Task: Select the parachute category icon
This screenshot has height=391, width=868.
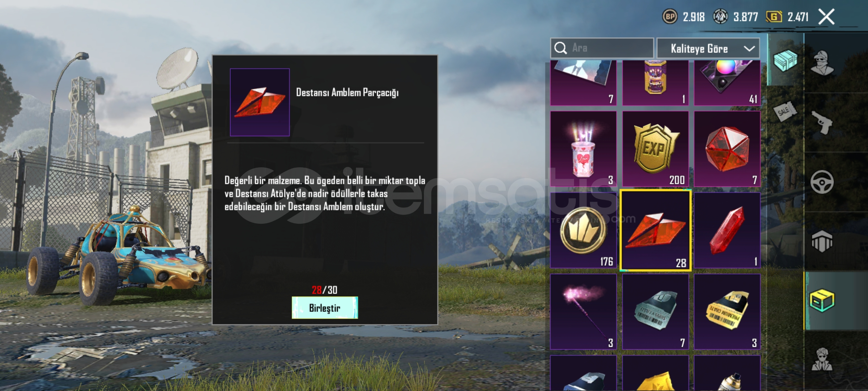Action: click(822, 241)
